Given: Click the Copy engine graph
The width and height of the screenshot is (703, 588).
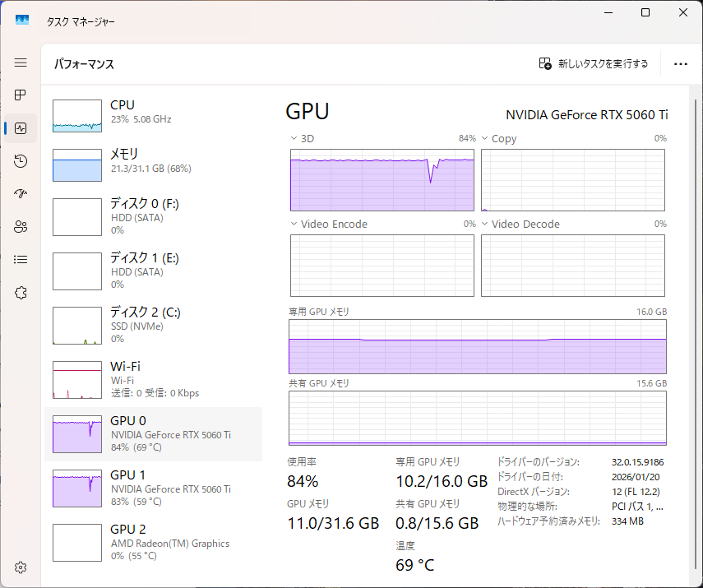Looking at the screenshot, I should click(573, 180).
